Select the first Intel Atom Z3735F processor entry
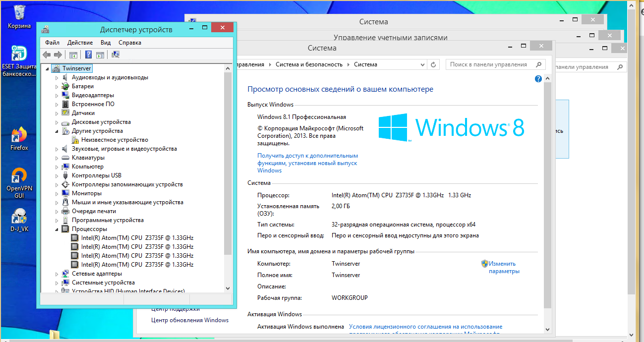644x342 pixels. tap(137, 238)
